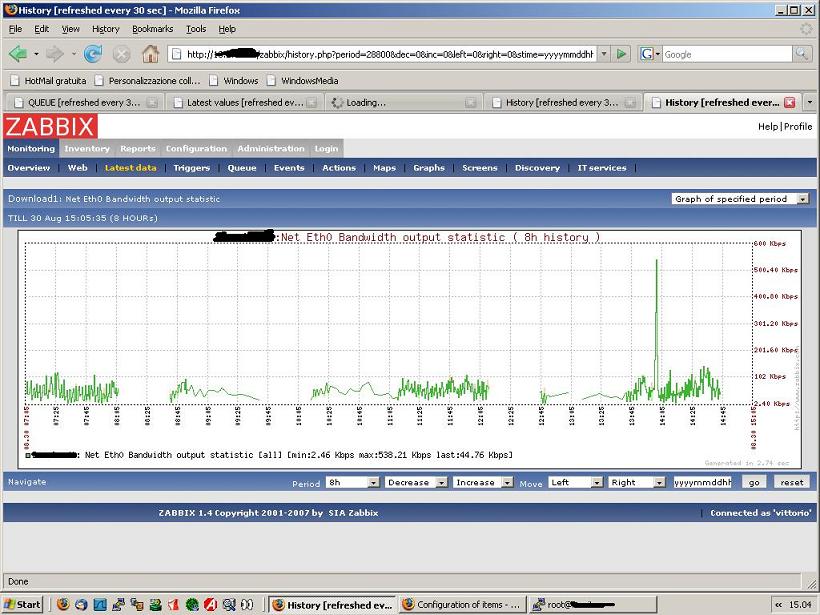The height and width of the screenshot is (615, 820).
Task: Click the ZABBIX logo
Action: (x=50, y=126)
